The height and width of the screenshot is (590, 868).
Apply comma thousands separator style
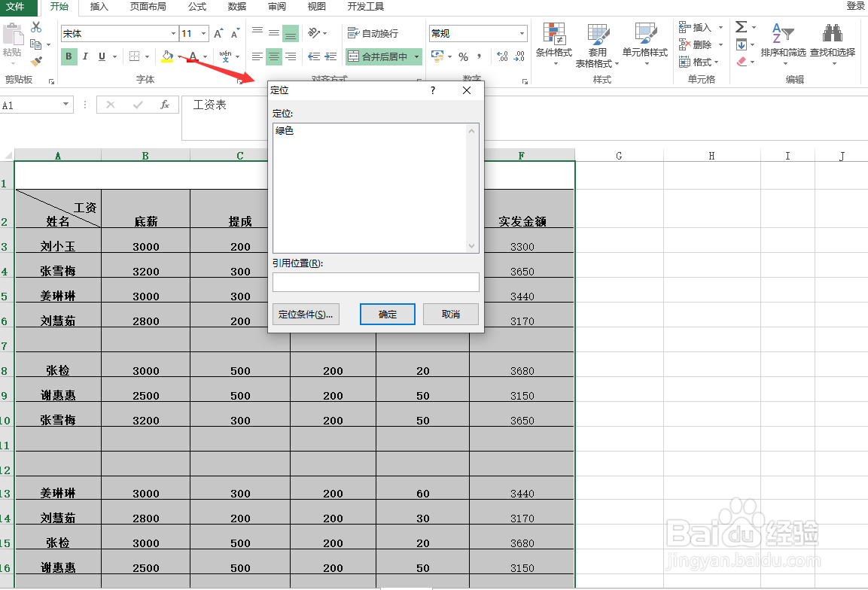pyautogui.click(x=479, y=56)
